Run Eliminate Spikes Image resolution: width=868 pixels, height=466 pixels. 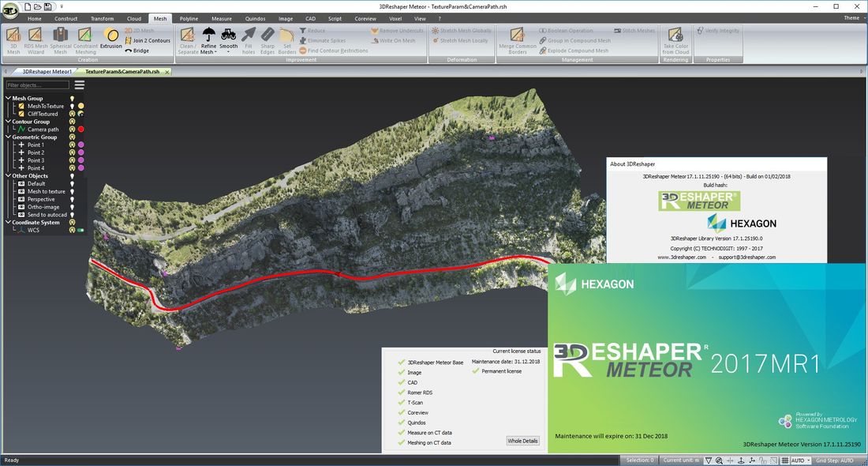tap(322, 40)
